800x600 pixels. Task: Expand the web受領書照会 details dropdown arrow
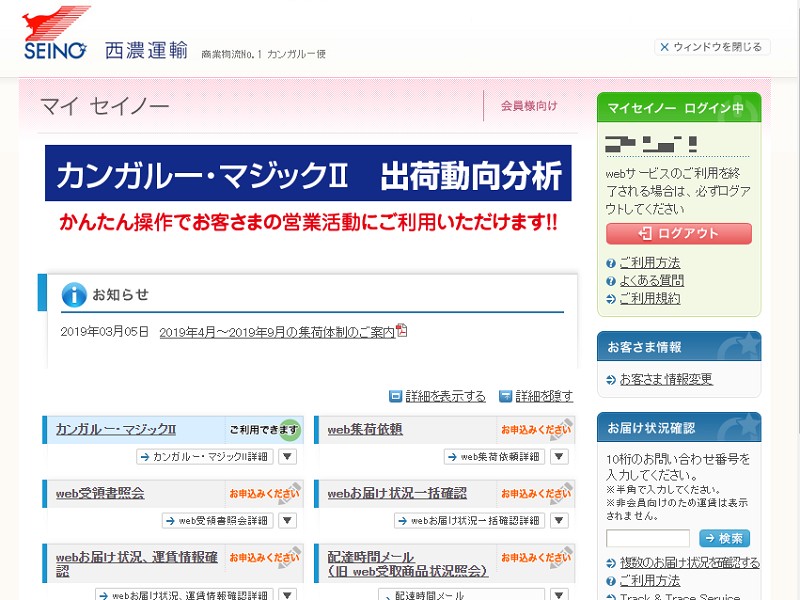pos(287,520)
